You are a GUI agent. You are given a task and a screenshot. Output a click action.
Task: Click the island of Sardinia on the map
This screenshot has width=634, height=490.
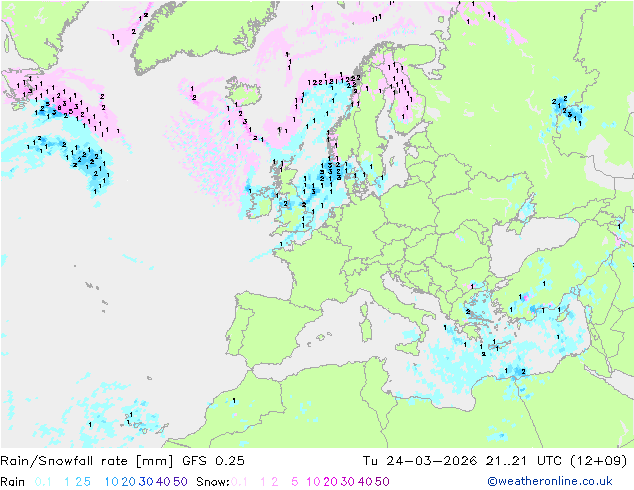(x=366, y=330)
